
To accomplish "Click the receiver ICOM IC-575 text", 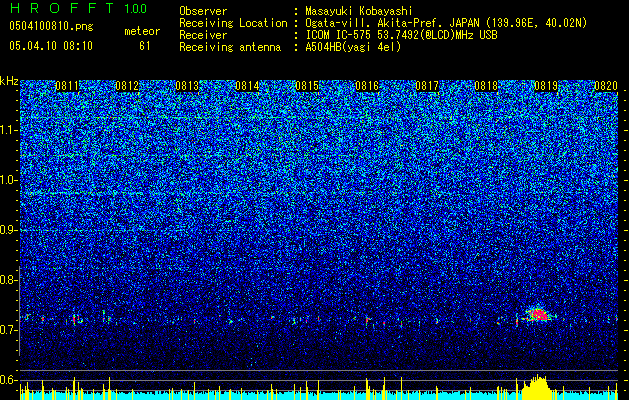I will point(401,35).
